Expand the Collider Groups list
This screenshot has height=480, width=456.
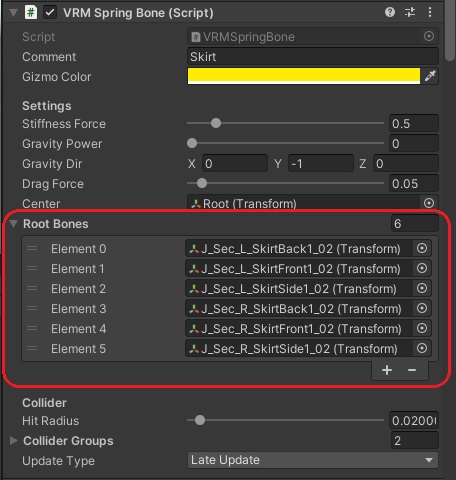coord(14,441)
